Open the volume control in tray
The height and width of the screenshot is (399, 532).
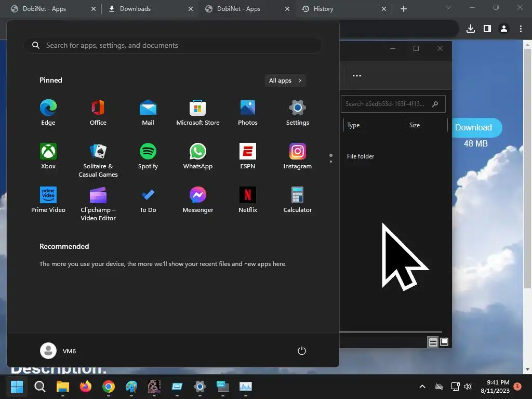tap(468, 387)
